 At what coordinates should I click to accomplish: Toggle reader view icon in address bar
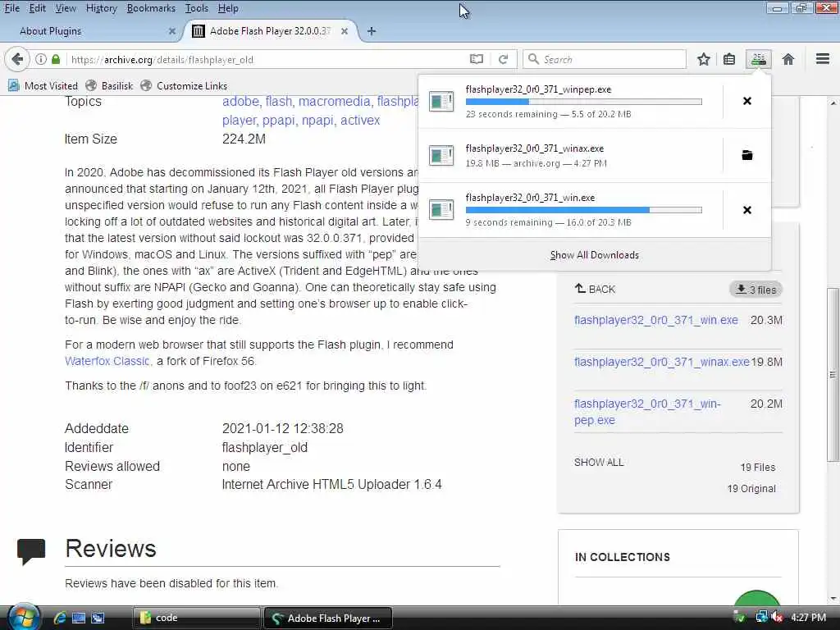pyautogui.click(x=477, y=59)
